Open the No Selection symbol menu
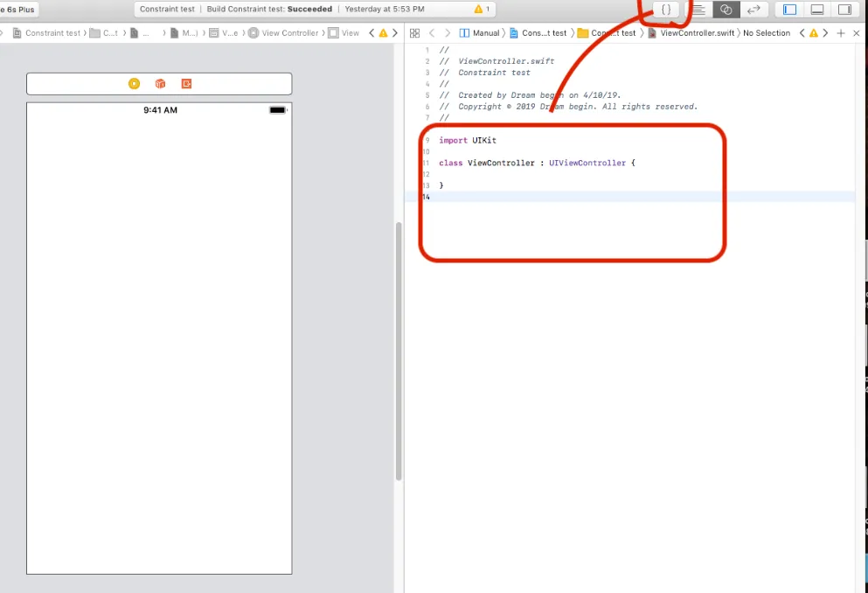The image size is (868, 593). click(x=767, y=33)
